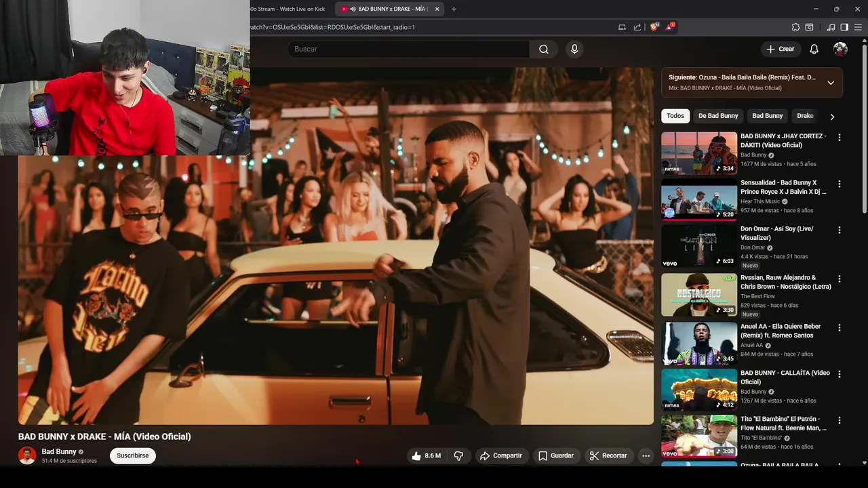Open the CALLAÍTA (Video Oficial) title

pos(785,377)
